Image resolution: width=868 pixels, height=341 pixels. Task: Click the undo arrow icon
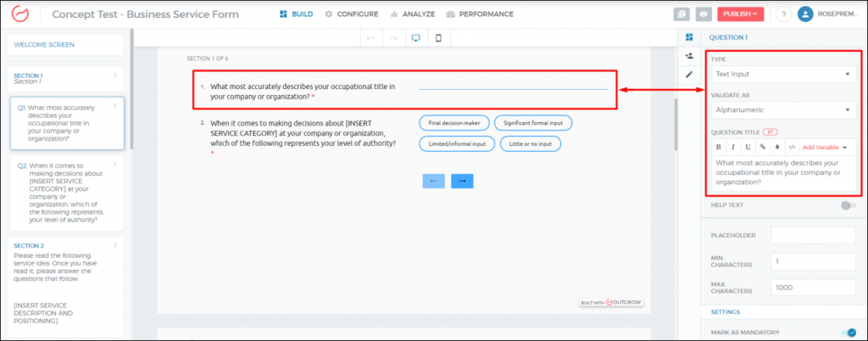point(370,38)
